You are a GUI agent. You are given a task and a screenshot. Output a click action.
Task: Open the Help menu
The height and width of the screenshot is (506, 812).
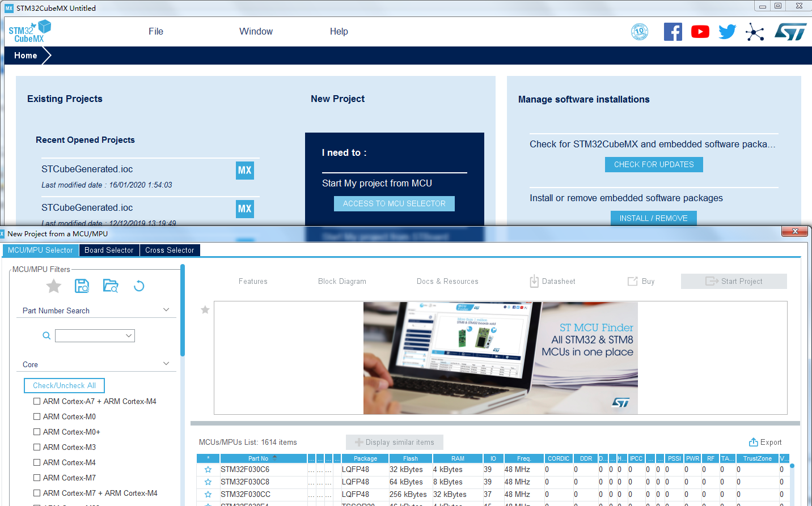pos(339,32)
